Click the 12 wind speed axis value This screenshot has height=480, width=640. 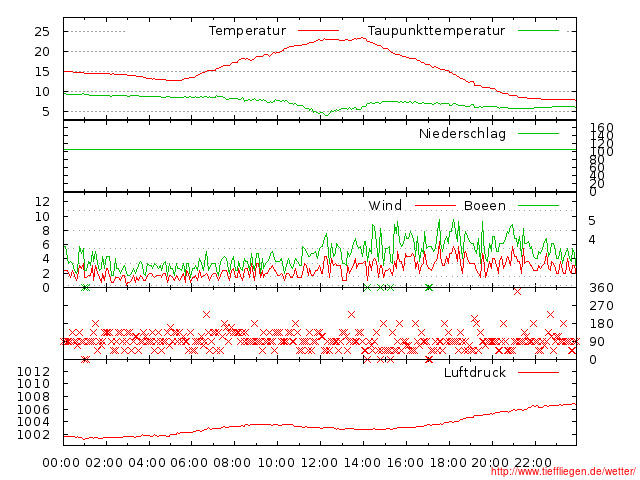(43, 202)
